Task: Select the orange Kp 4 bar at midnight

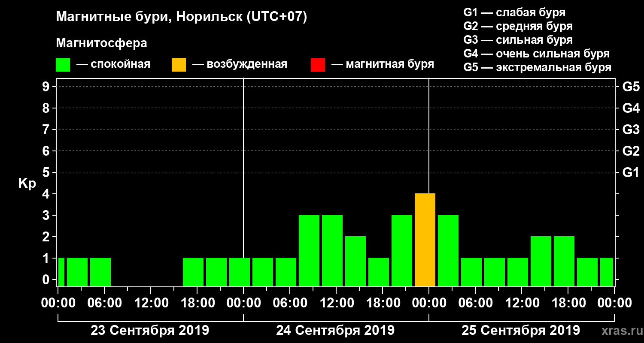Action: coord(425,240)
